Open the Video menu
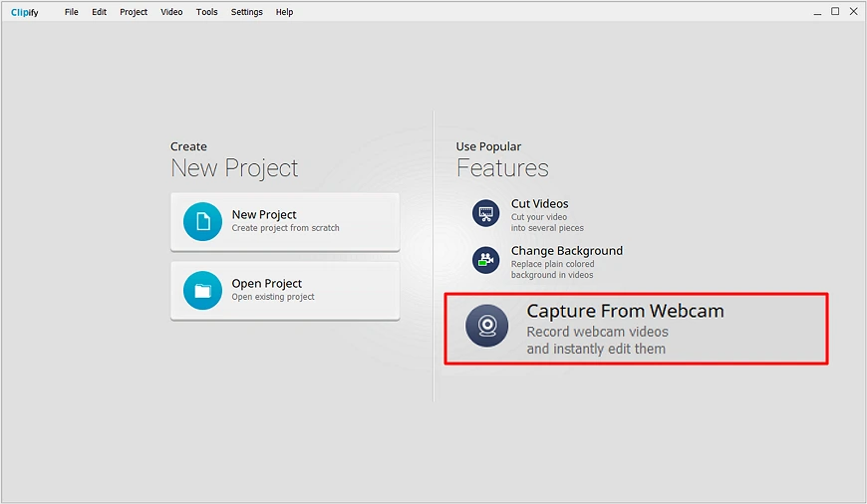Image resolution: width=867 pixels, height=504 pixels. (171, 12)
